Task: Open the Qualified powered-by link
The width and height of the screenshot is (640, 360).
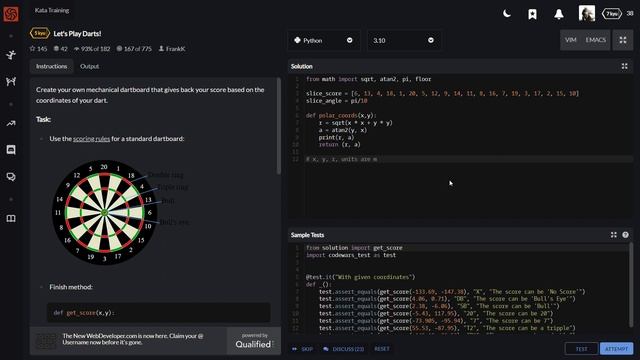Action: coord(254,341)
